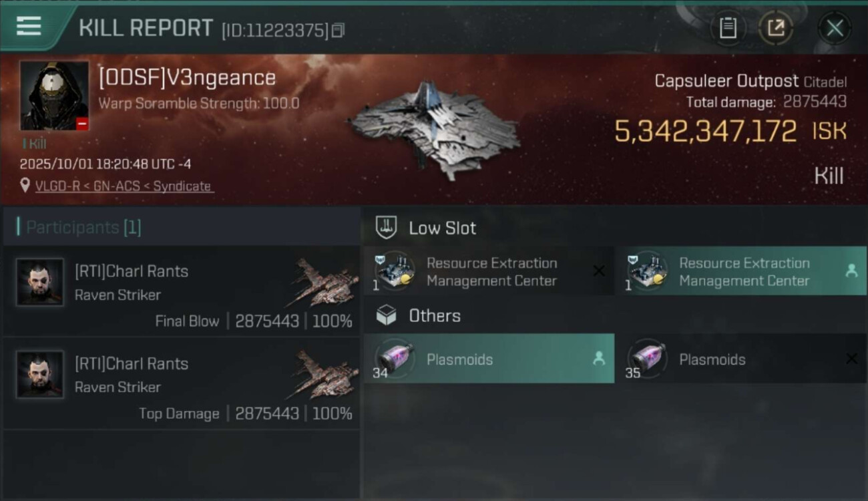Share the kill report externally
The height and width of the screenshot is (501, 868).
coord(775,28)
